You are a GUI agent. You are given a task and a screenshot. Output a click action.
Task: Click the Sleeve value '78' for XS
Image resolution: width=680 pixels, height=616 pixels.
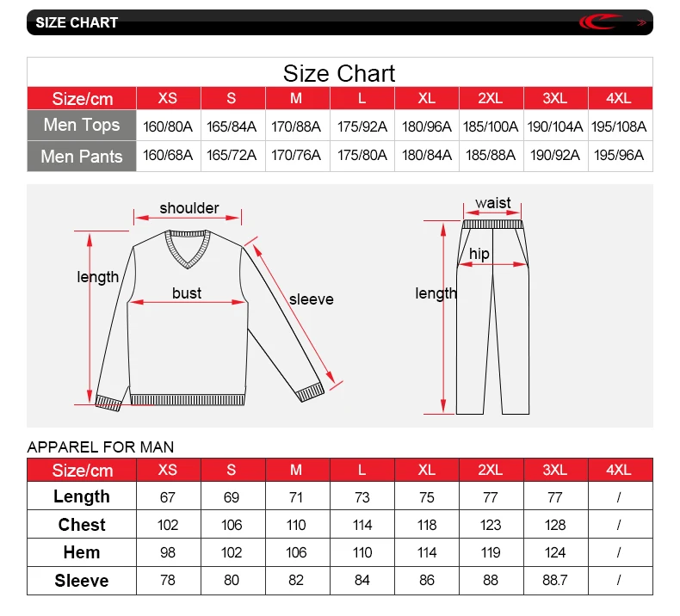[x=168, y=580]
